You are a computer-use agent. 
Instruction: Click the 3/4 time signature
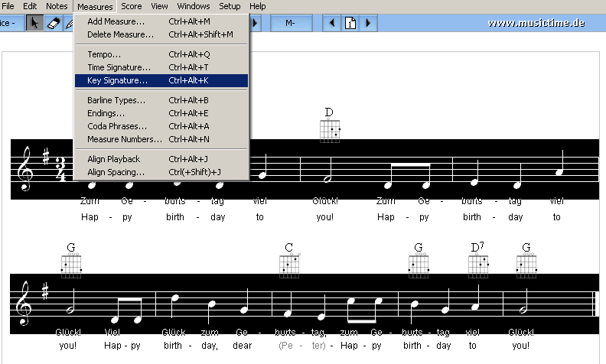click(x=60, y=169)
